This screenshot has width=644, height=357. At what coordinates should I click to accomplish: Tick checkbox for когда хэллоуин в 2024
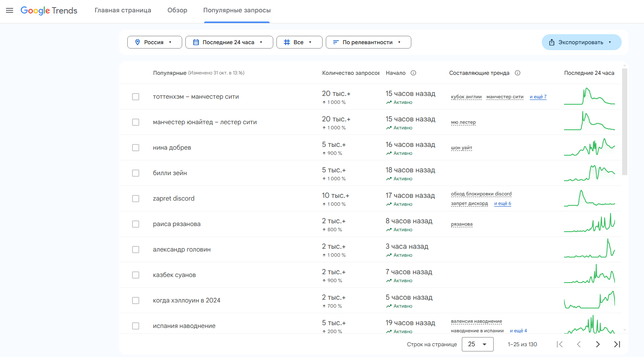pyautogui.click(x=136, y=300)
